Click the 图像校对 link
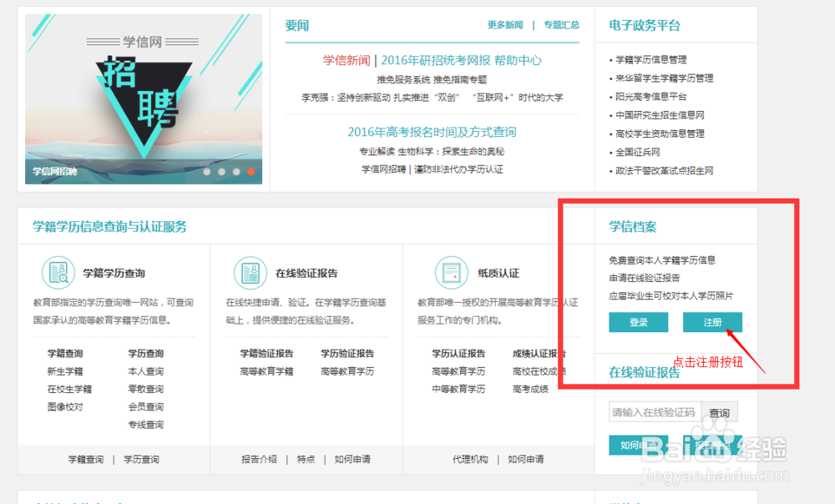Screen dimensions: 835x504 pyautogui.click(x=67, y=406)
